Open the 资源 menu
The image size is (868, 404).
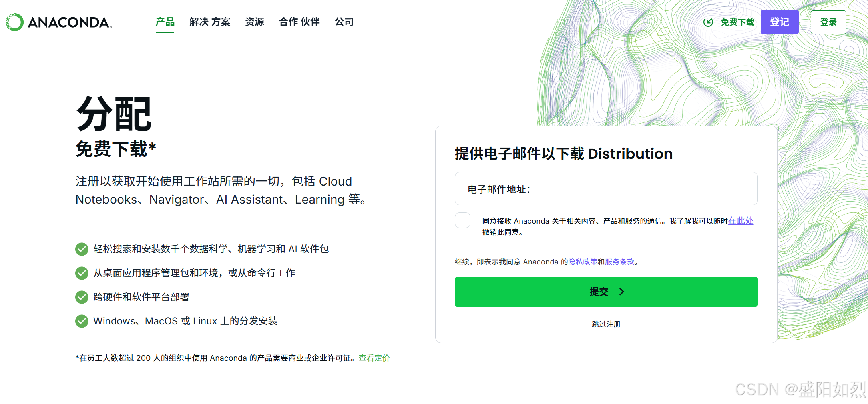coord(255,22)
